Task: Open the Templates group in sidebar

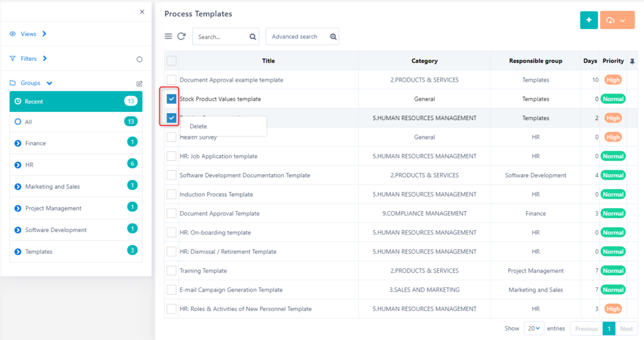Action: [76, 251]
